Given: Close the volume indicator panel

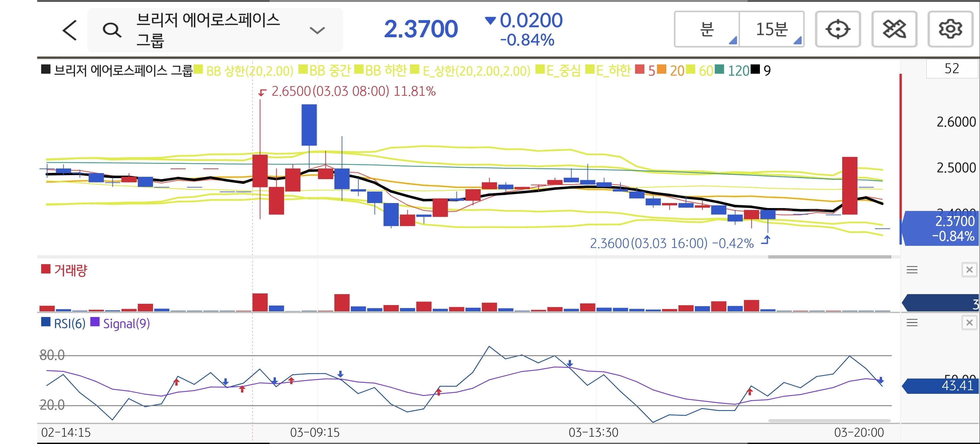Looking at the screenshot, I should 969,270.
